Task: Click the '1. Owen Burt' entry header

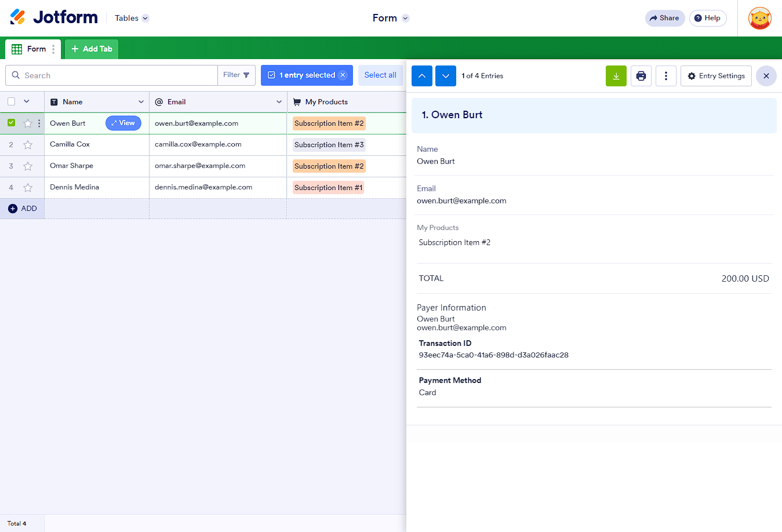Action: 594,115
